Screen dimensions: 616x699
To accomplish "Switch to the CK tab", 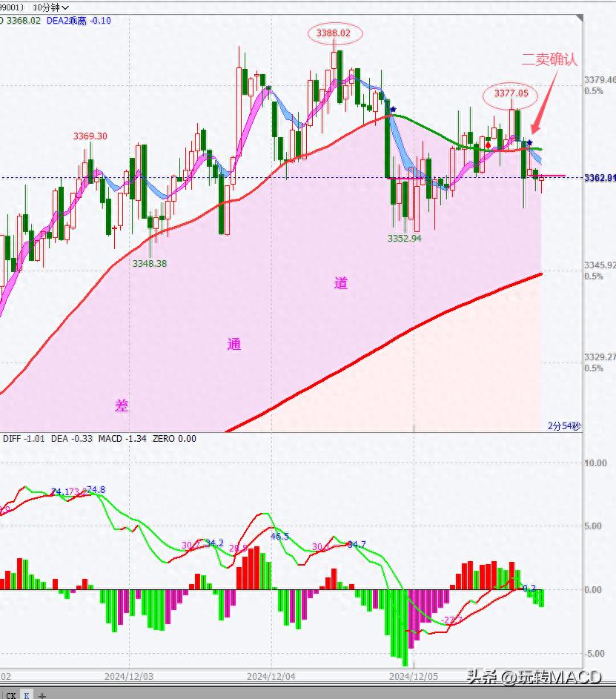I will click(10, 695).
